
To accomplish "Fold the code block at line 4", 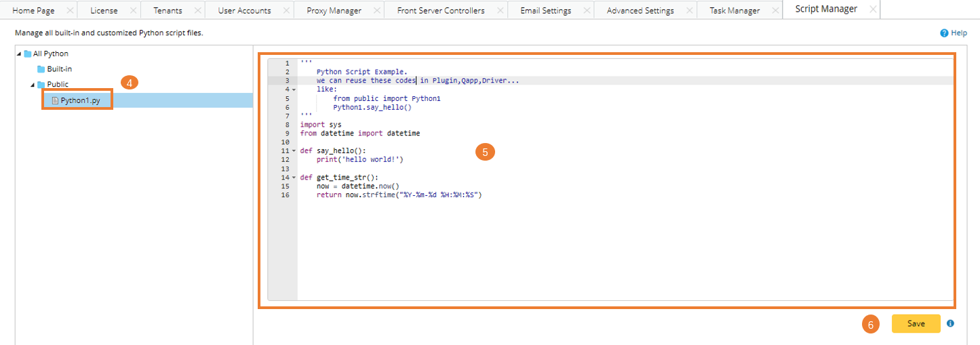I will [294, 89].
